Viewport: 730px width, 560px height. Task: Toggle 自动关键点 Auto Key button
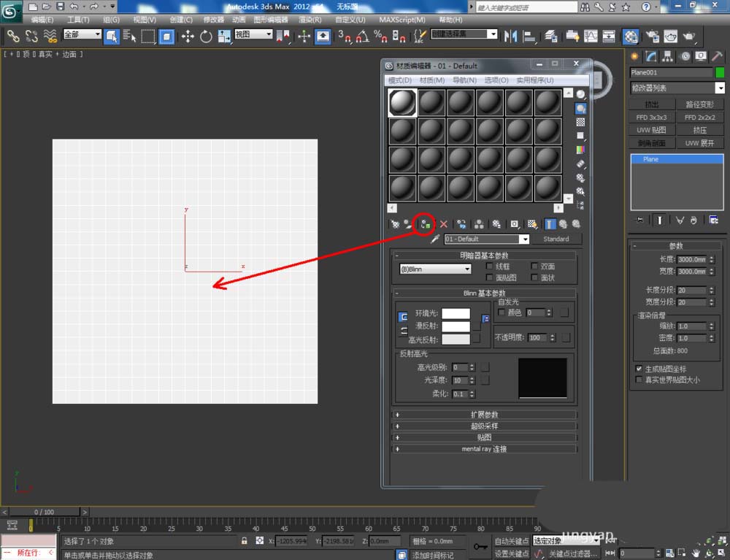(511, 541)
